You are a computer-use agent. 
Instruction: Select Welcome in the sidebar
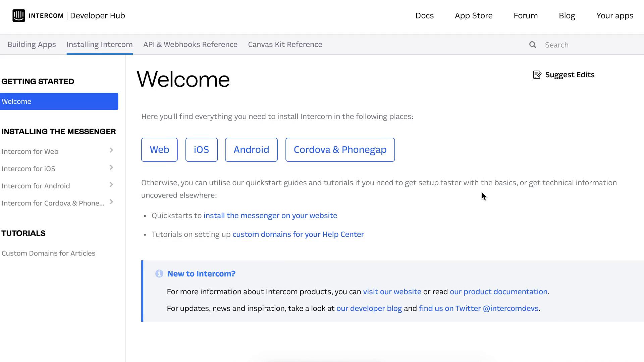click(x=59, y=101)
